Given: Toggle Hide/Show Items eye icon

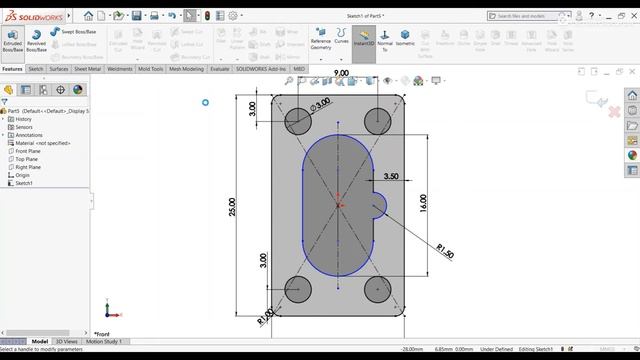Looking at the screenshot, I should point(387,81).
